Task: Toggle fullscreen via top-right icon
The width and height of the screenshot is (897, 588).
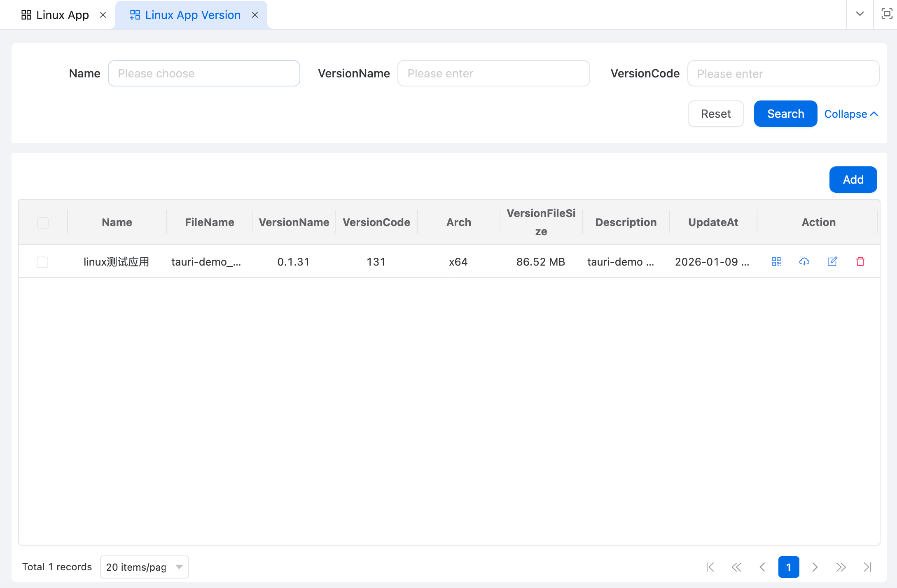Action: point(886,14)
